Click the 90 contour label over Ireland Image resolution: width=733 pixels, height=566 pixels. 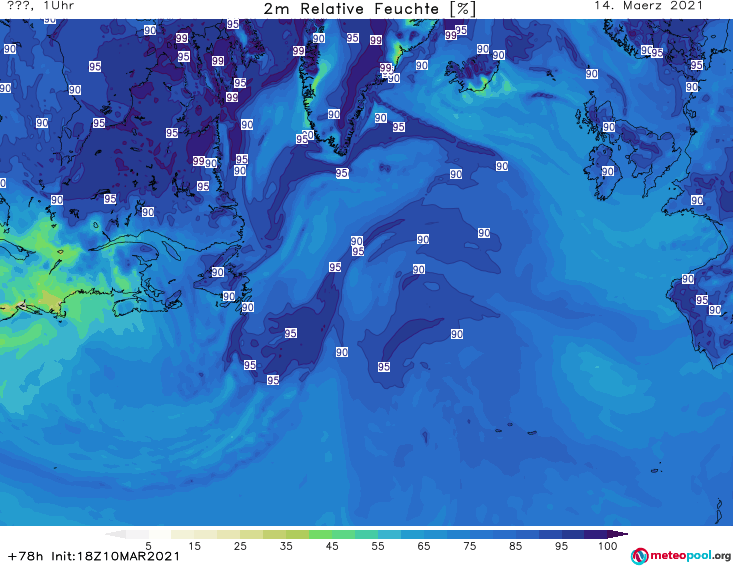608,172
